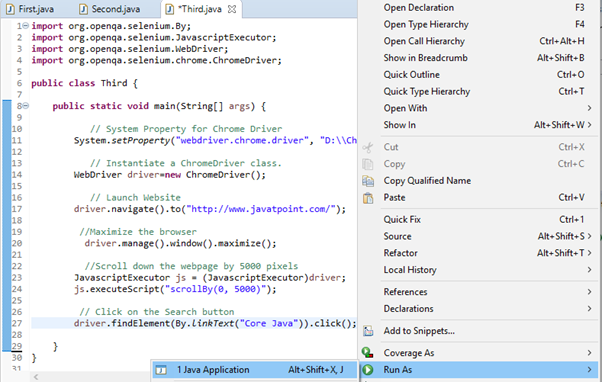Click the 'public class Third {' line
602x382 pixels.
coord(84,83)
